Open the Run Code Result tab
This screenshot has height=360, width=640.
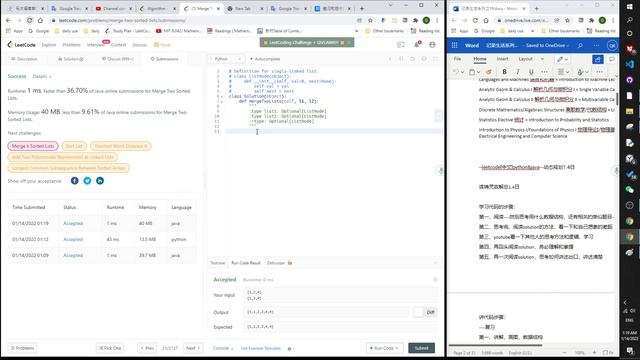click(x=246, y=263)
